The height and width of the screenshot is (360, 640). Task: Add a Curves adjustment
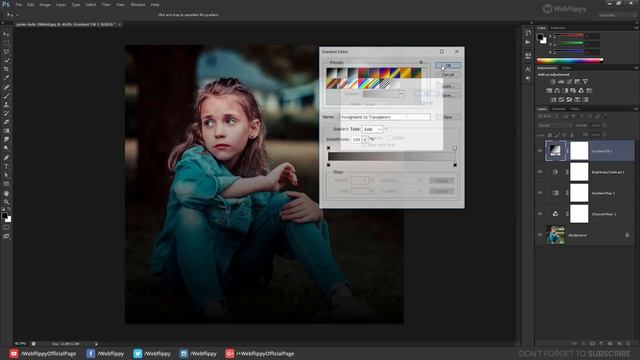(x=569, y=82)
